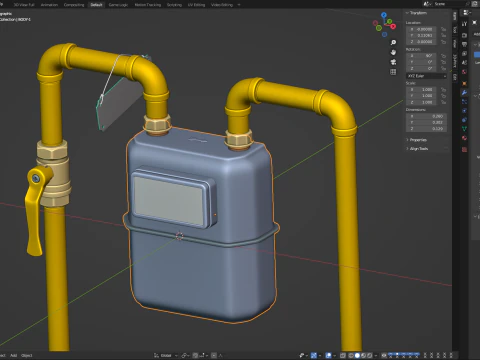Open the UV Editing workspace tab
480x360 pixels.
click(196, 5)
